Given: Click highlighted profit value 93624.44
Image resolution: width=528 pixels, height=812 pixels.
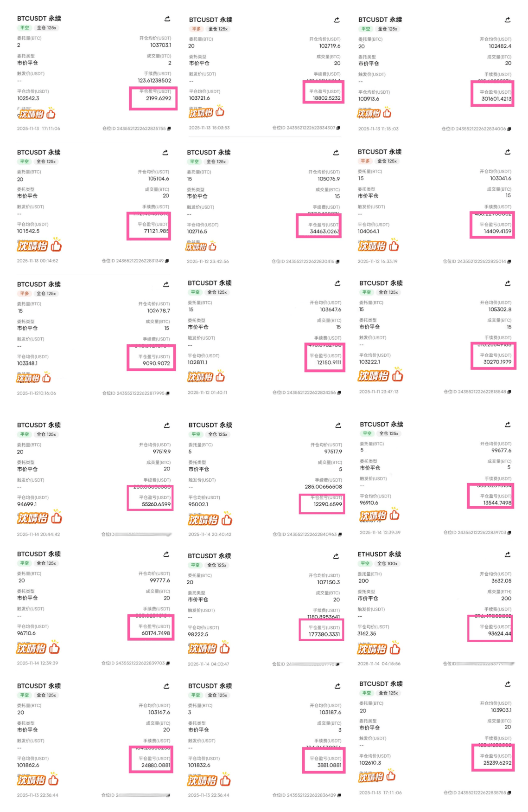Looking at the screenshot, I should point(499,633).
